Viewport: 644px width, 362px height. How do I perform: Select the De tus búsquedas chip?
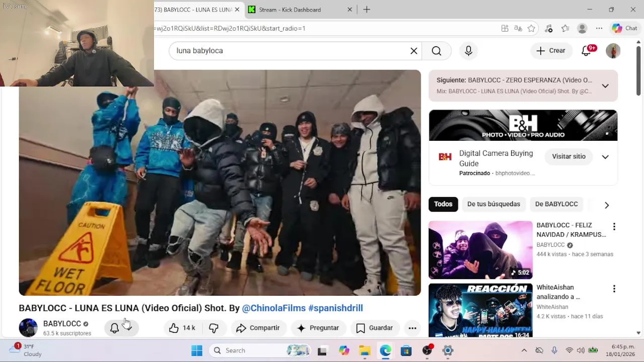(494, 204)
